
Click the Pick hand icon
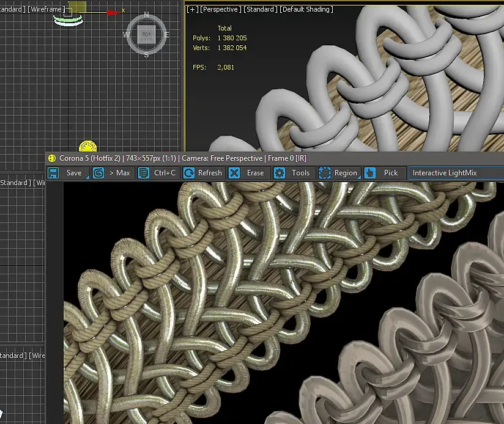point(370,173)
